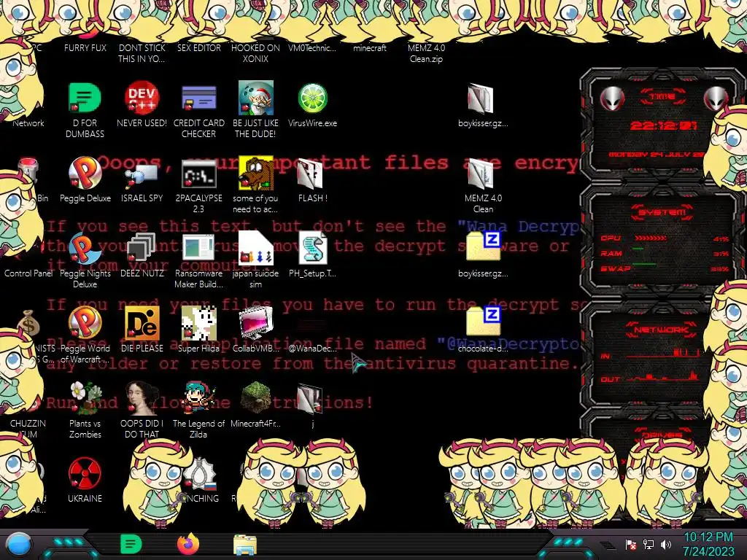
Task: Click the minecraft icon label
Action: (370, 47)
